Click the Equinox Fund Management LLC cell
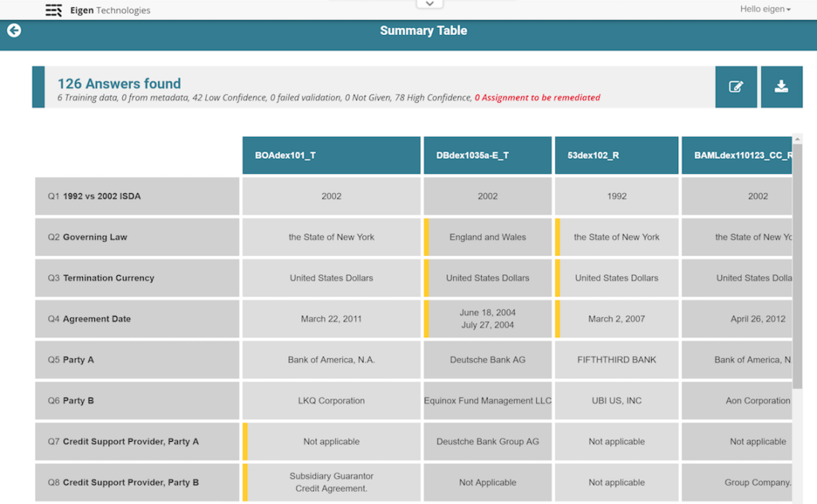817x504 pixels. tap(487, 400)
